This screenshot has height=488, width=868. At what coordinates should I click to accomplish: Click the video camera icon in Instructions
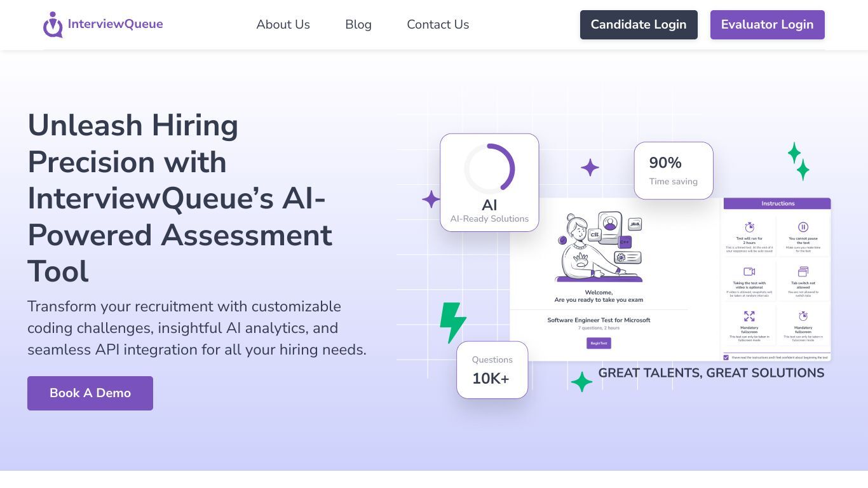749,271
